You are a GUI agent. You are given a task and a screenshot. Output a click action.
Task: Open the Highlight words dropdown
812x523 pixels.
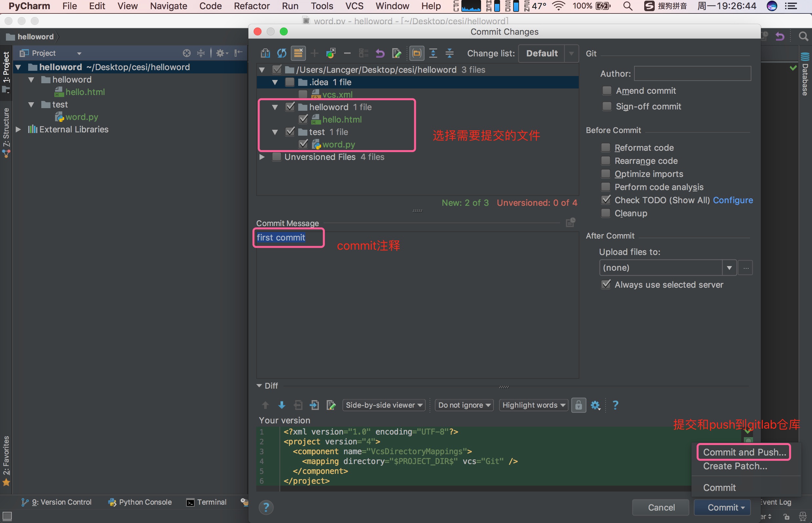pyautogui.click(x=533, y=405)
